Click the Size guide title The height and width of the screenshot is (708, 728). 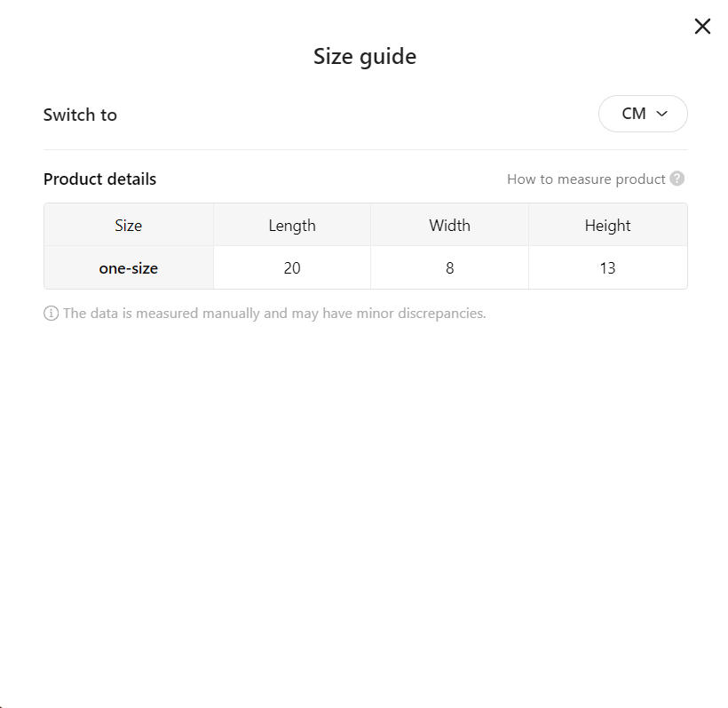click(365, 57)
